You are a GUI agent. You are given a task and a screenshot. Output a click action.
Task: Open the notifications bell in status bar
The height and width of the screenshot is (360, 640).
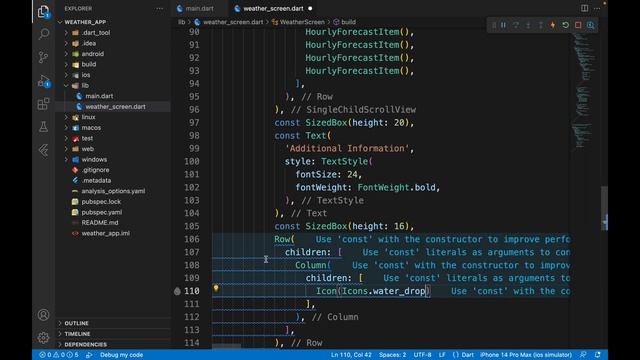click(598, 355)
